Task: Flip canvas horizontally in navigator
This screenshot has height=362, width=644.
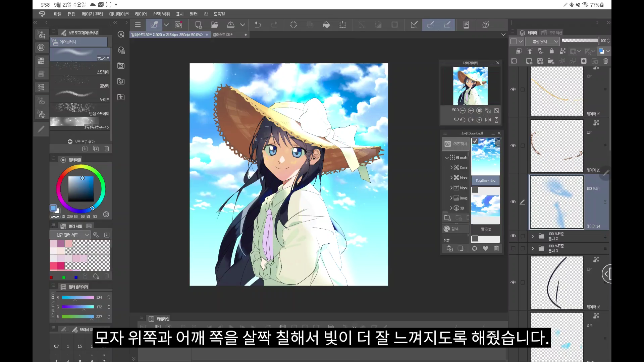Action: click(x=488, y=120)
